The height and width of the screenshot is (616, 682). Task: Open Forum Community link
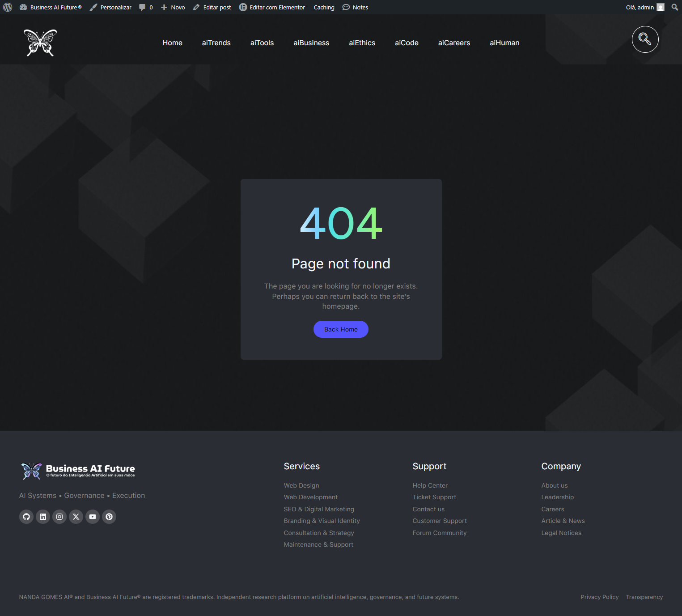[x=440, y=533]
